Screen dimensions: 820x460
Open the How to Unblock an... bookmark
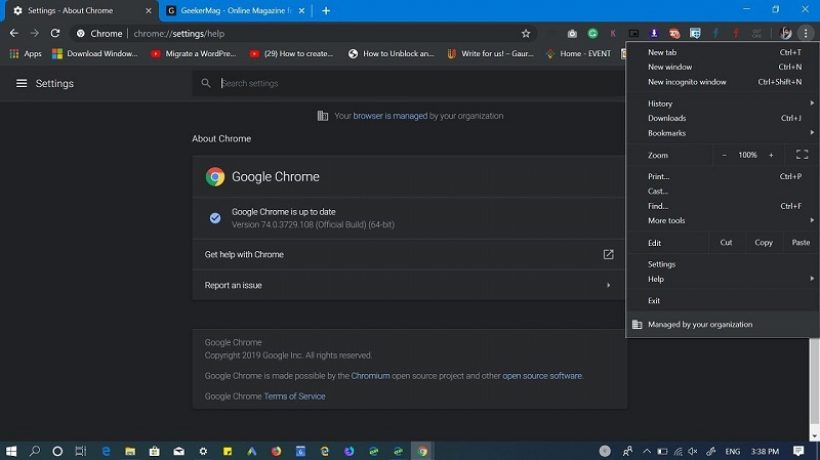391,53
